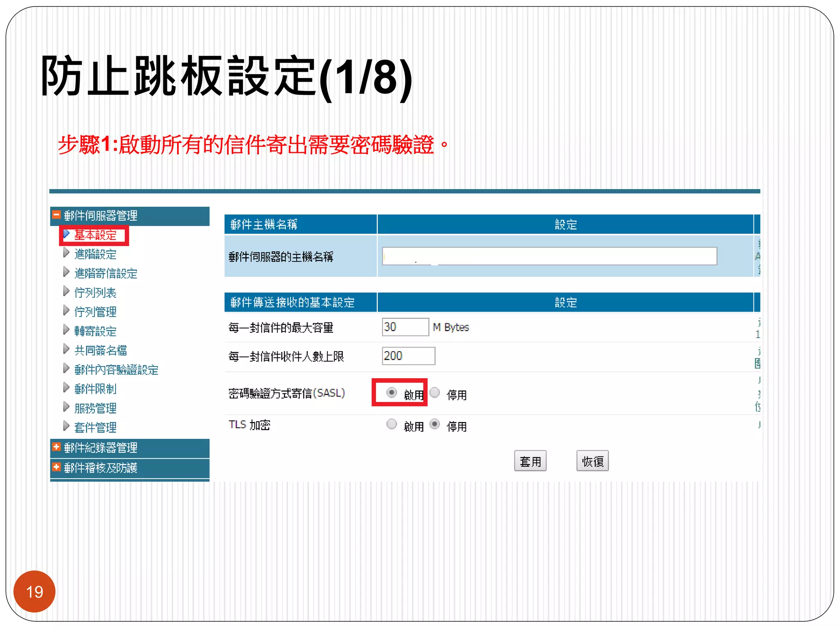Screen dimensions: 840x630
Task: Click the arrow icon beside 進階設定
Action: click(66, 253)
